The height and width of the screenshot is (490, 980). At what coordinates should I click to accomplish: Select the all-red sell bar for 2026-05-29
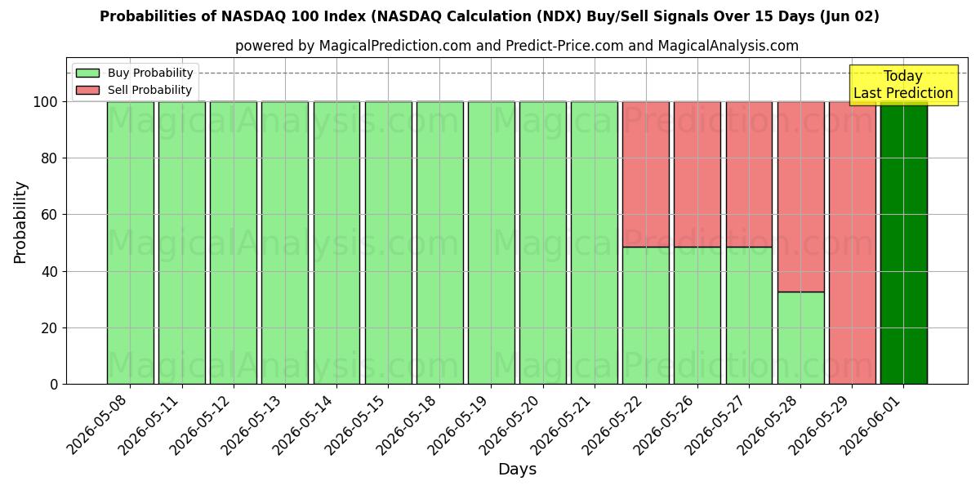click(x=852, y=243)
